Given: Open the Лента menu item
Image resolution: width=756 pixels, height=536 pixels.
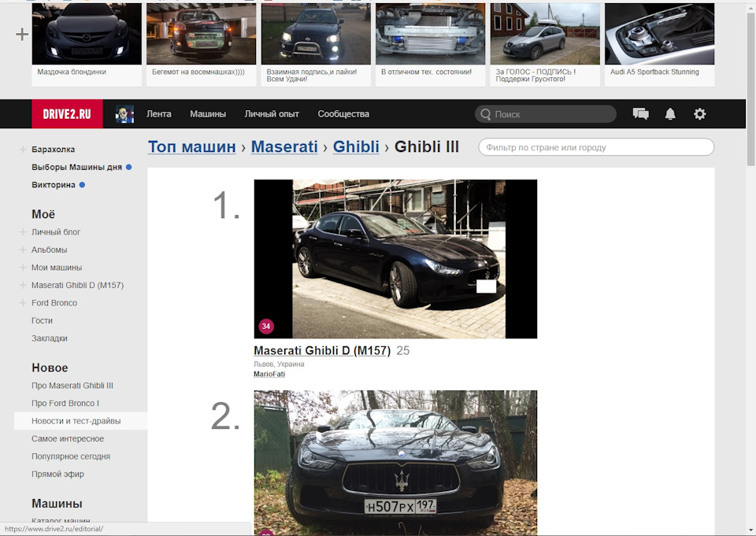Looking at the screenshot, I should pos(158,114).
